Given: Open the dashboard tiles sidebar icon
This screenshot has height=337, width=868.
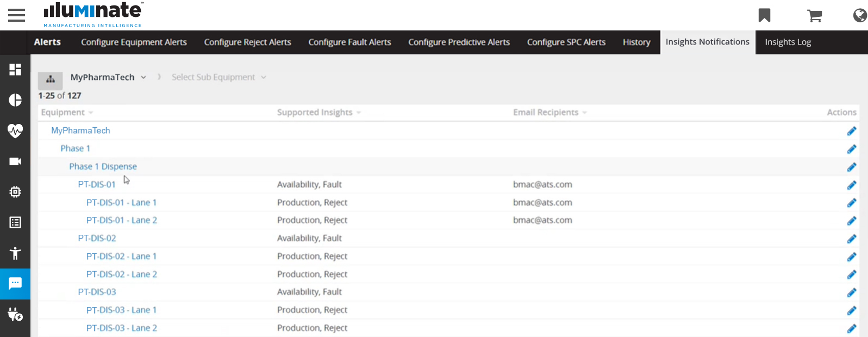Looking at the screenshot, I should 15,70.
